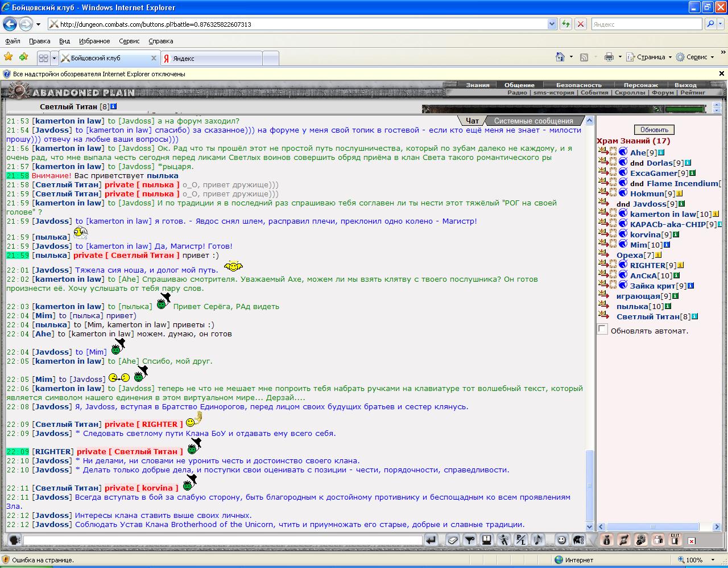This screenshot has height=568, width=728.
Task: Click the info icon in Светлый Титан header
Action: click(x=114, y=106)
